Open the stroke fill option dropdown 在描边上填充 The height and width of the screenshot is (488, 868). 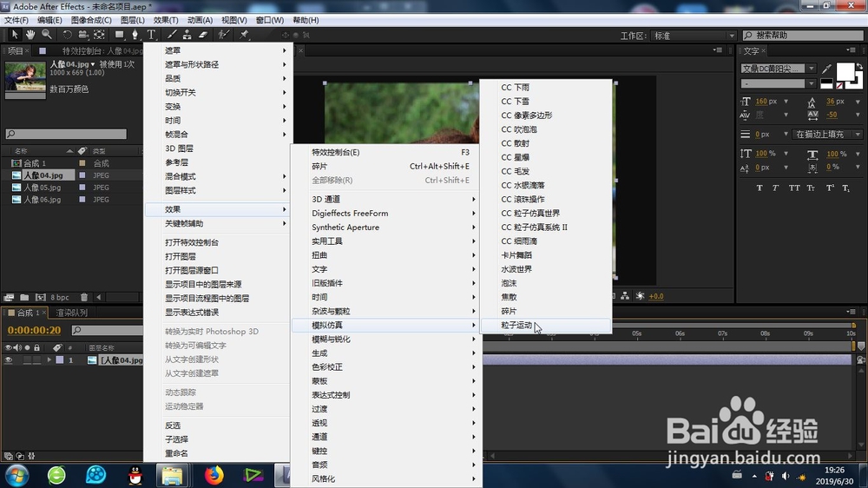pos(828,134)
